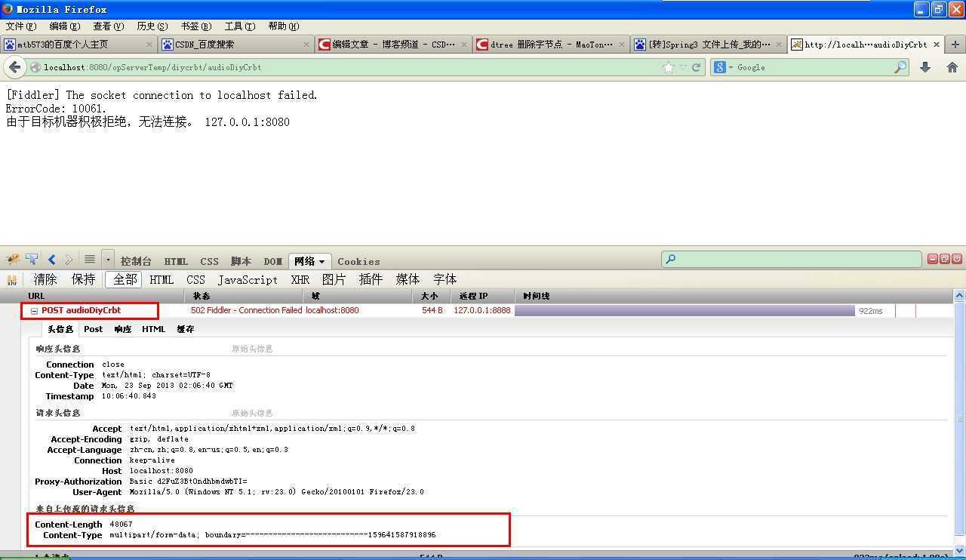Go forward in Firebug panel history
The image size is (966, 560).
pyautogui.click(x=69, y=260)
